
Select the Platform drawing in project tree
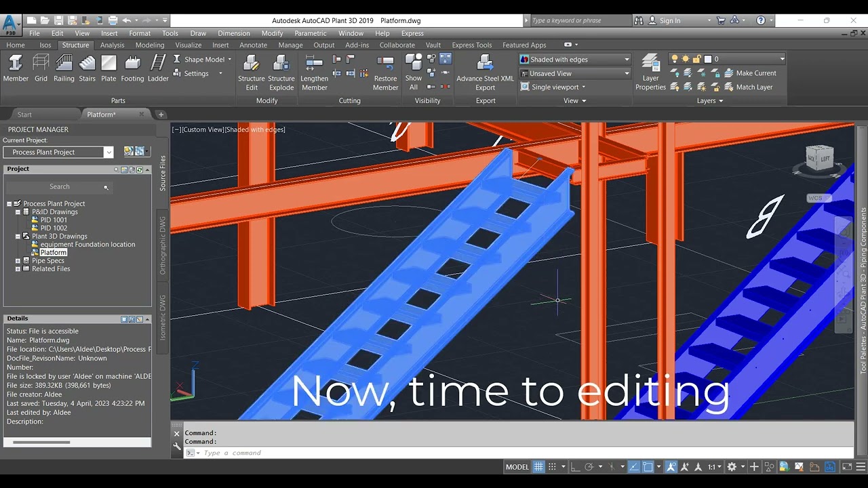53,253
